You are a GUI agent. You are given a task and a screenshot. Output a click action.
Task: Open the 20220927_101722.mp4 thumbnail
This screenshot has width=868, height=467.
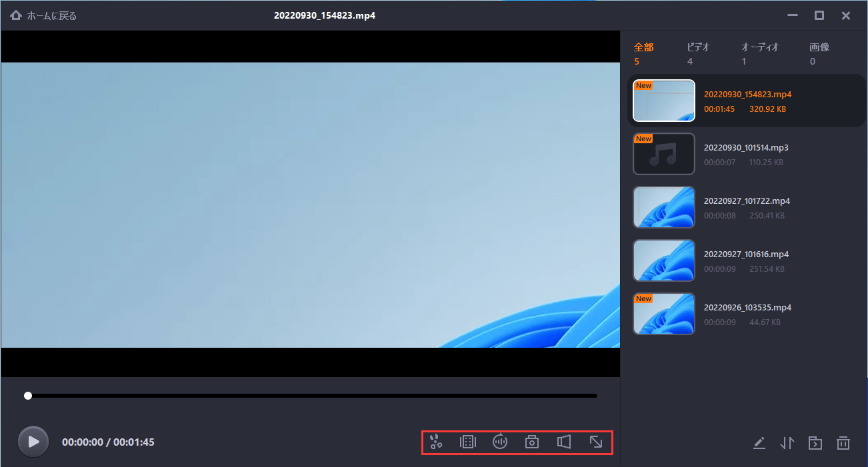(663, 207)
